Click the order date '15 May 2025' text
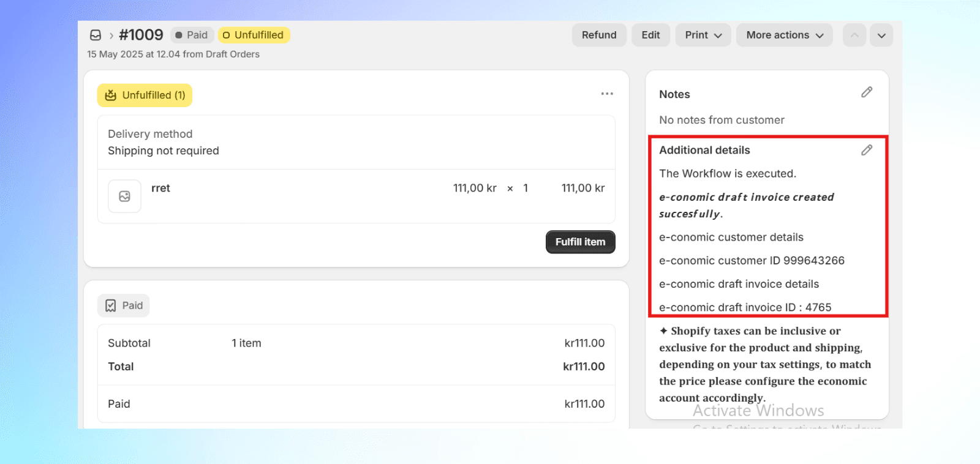 pyautogui.click(x=115, y=54)
